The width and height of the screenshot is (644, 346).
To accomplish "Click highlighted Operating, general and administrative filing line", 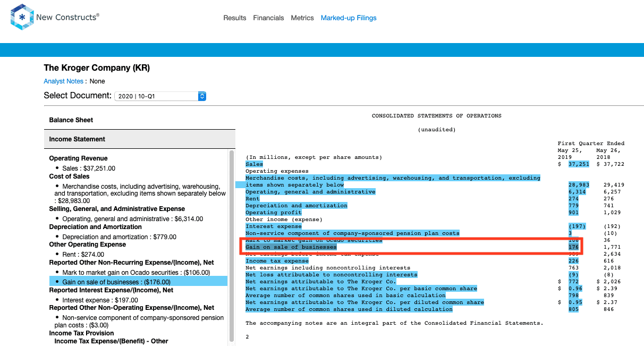I will tap(310, 192).
